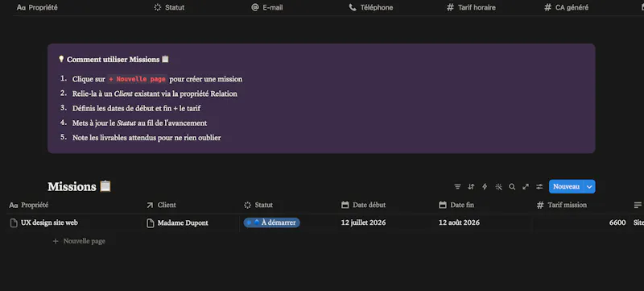Open view settings sliders icon
Viewport: 644px width, 291px height.
click(x=539, y=186)
